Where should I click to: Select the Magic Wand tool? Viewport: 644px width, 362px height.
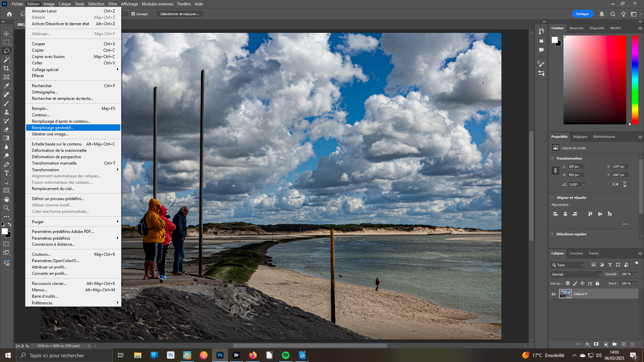6,60
